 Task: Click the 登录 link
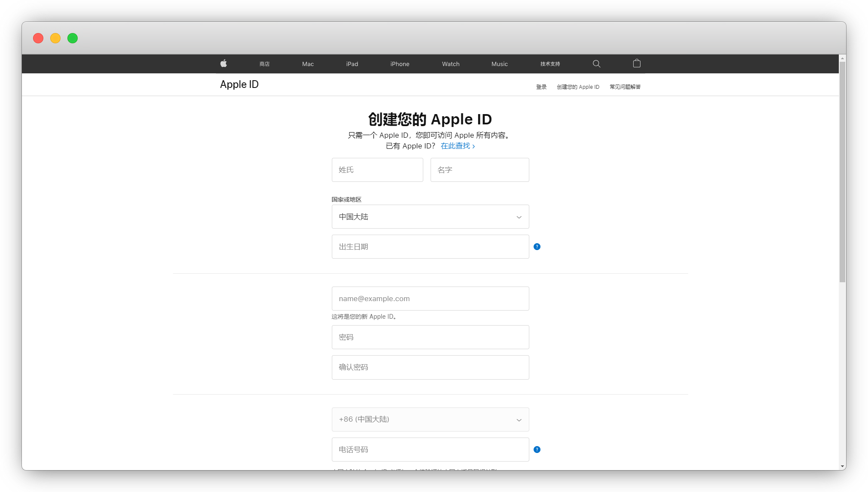click(x=541, y=87)
